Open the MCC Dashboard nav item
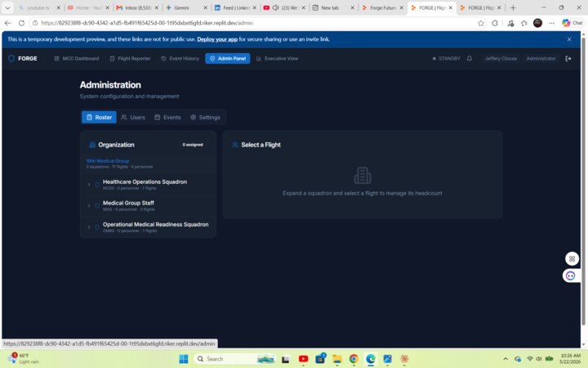Viewport: 588px width, 368px height. 77,59
